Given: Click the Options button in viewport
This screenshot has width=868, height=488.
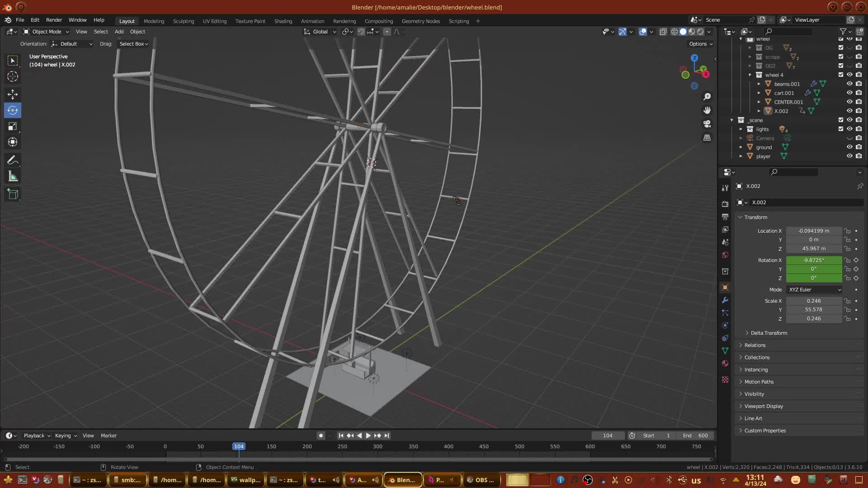Looking at the screenshot, I should point(700,44).
